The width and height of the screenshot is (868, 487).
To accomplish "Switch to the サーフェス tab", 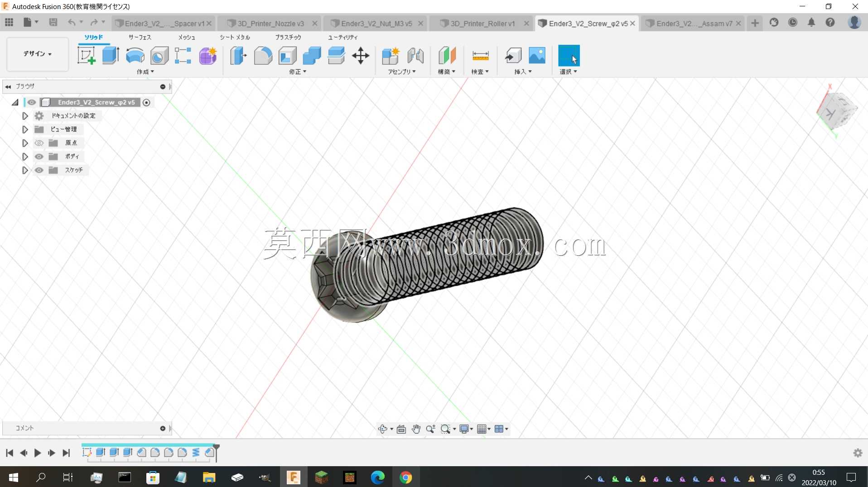I will pyautogui.click(x=140, y=37).
